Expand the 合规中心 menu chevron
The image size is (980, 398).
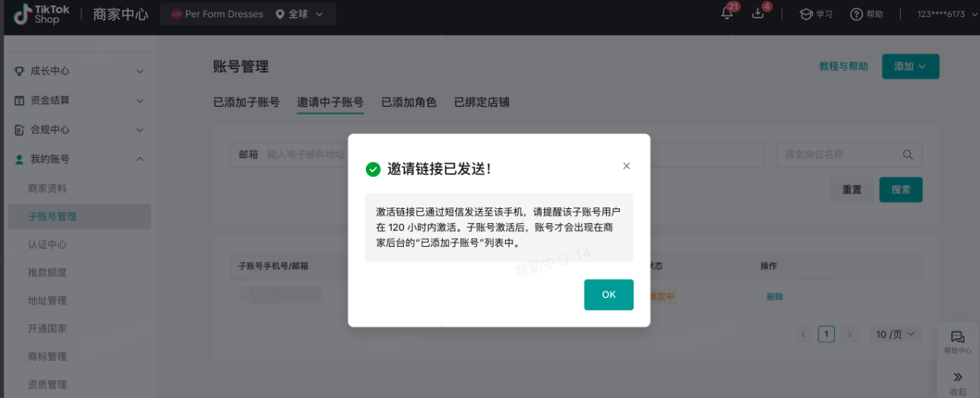139,130
